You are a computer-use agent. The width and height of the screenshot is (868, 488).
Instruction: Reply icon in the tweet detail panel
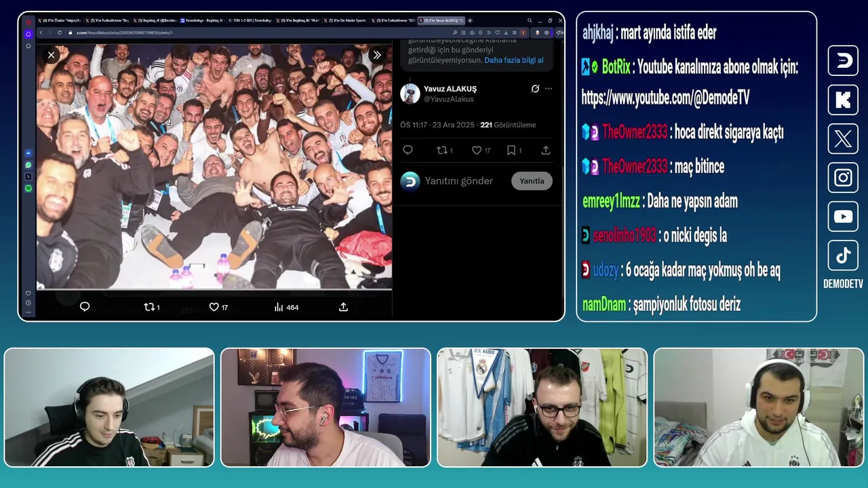pyautogui.click(x=408, y=150)
